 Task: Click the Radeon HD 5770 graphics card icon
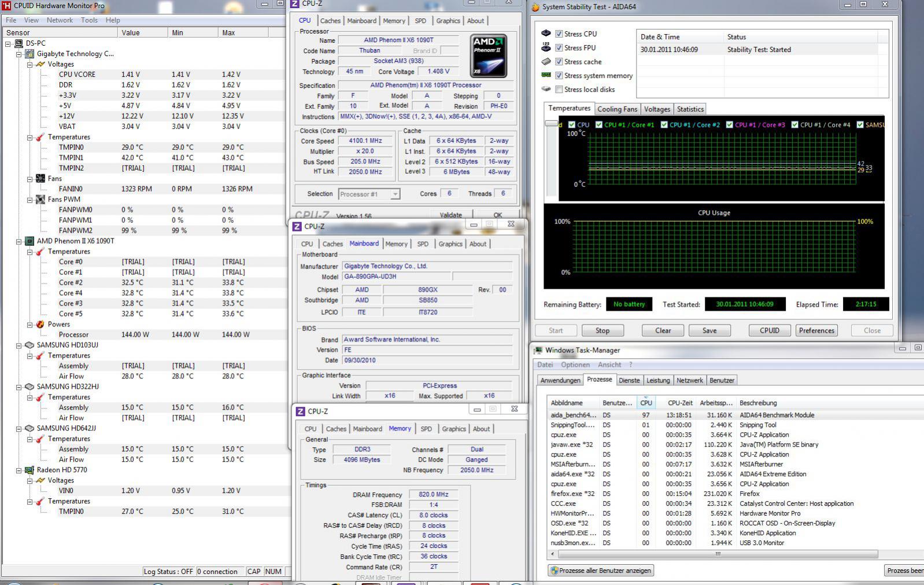click(x=29, y=470)
